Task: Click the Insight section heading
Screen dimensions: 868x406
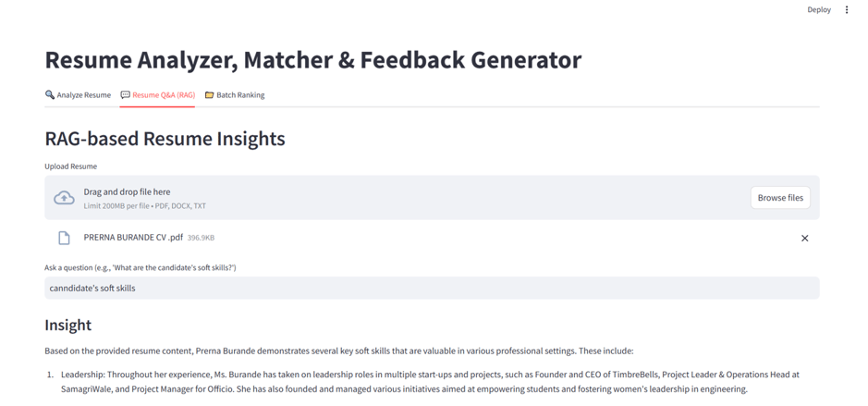Action: (68, 325)
